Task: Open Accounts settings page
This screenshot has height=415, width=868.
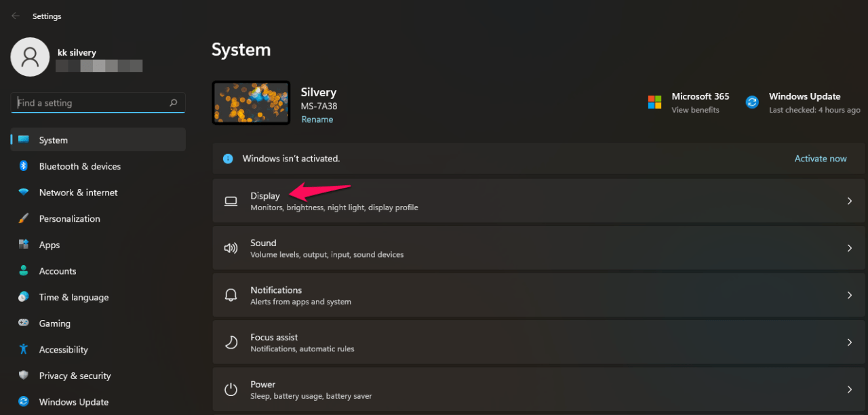Action: [x=98, y=271]
